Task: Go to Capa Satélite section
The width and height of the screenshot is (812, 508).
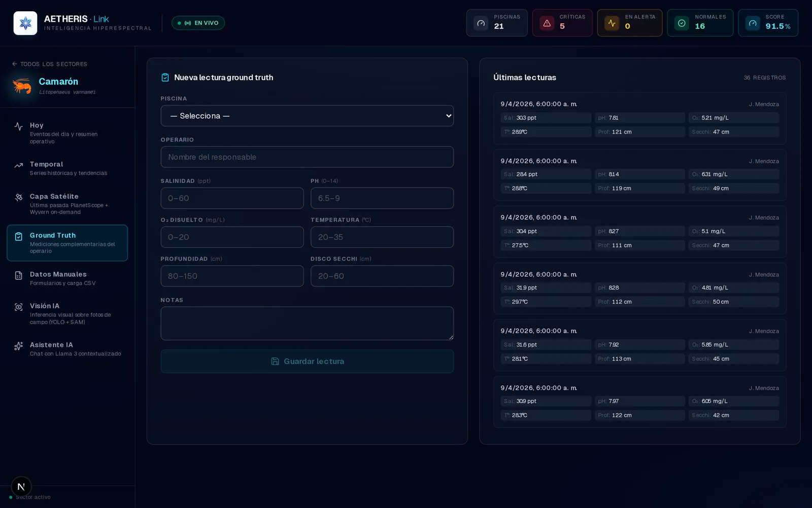Action: click(67, 204)
